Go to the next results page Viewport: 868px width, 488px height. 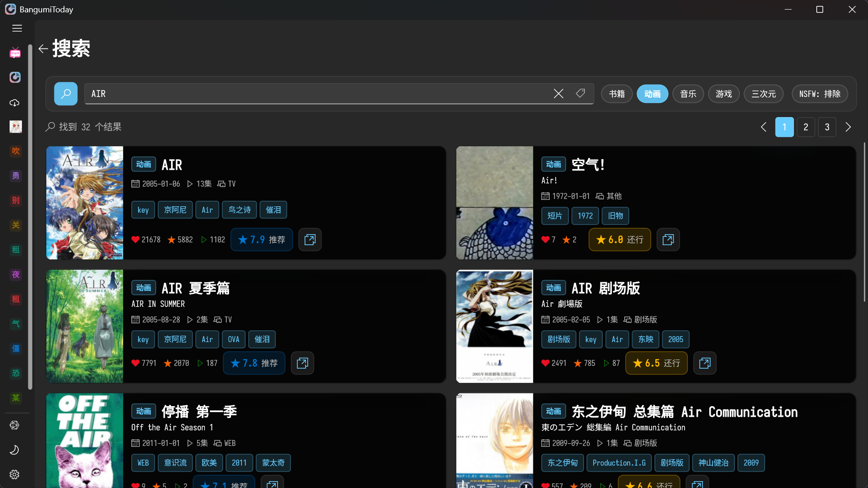[x=848, y=127]
